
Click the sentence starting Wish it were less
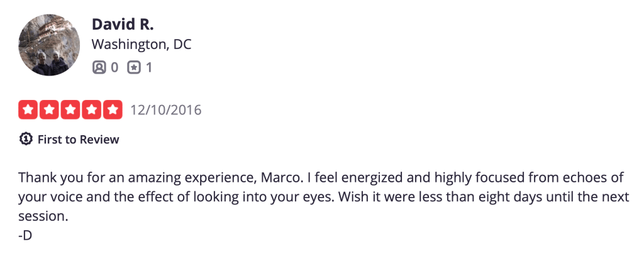[x=484, y=197]
